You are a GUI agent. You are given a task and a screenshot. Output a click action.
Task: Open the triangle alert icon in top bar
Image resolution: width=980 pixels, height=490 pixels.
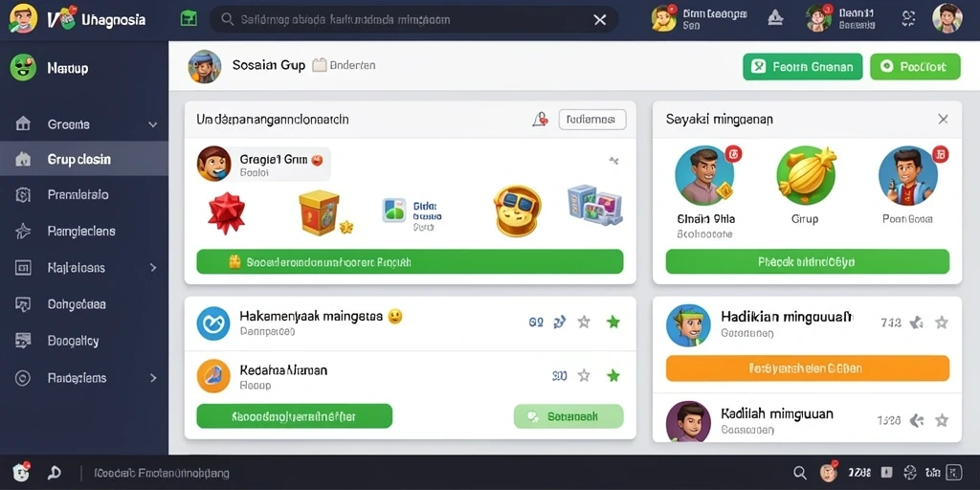775,18
